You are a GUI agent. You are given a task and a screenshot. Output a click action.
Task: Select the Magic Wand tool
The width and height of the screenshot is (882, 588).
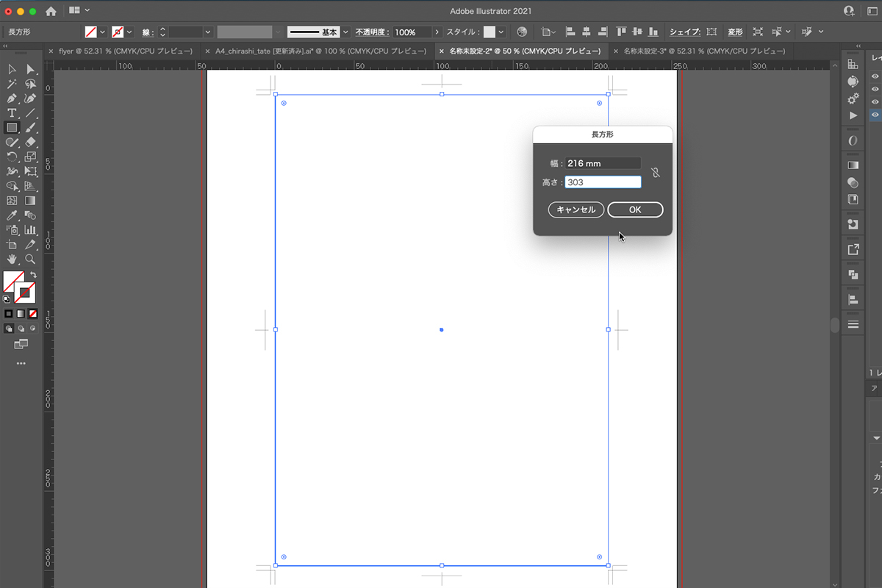12,84
